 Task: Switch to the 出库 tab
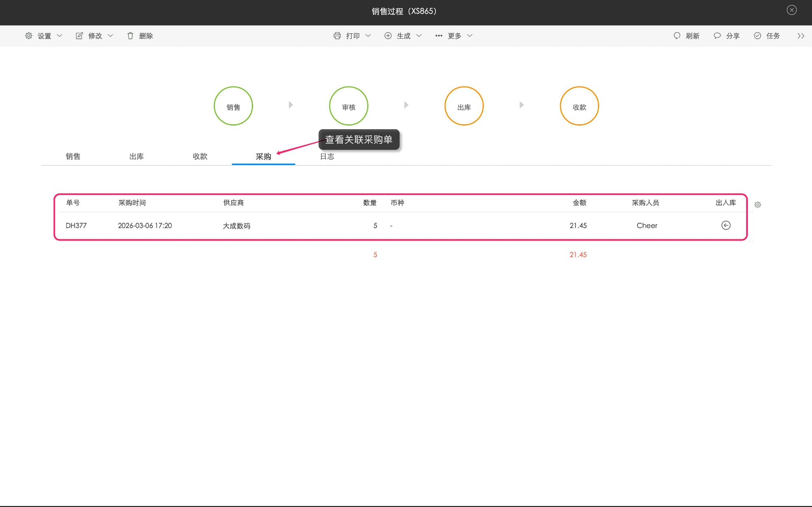pos(136,156)
